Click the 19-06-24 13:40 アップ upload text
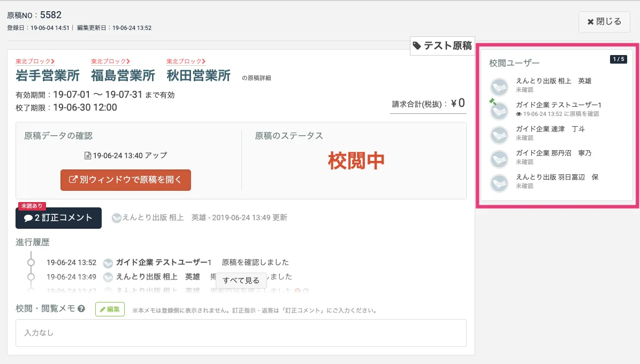This screenshot has height=364, width=640. point(130,156)
